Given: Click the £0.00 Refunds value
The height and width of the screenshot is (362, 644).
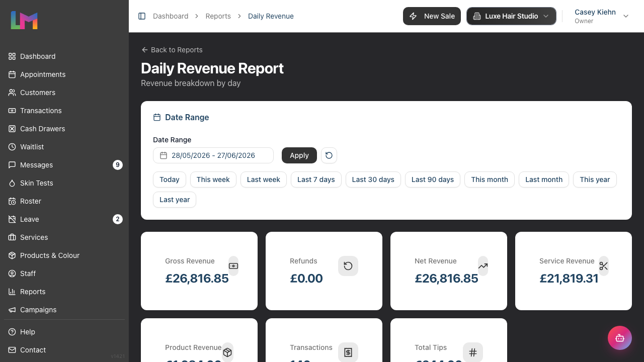Looking at the screenshot, I should pyautogui.click(x=306, y=279).
